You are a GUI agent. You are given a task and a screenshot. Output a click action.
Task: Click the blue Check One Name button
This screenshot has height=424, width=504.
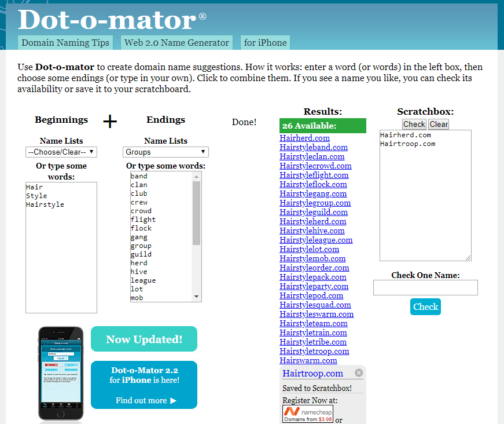point(425,306)
